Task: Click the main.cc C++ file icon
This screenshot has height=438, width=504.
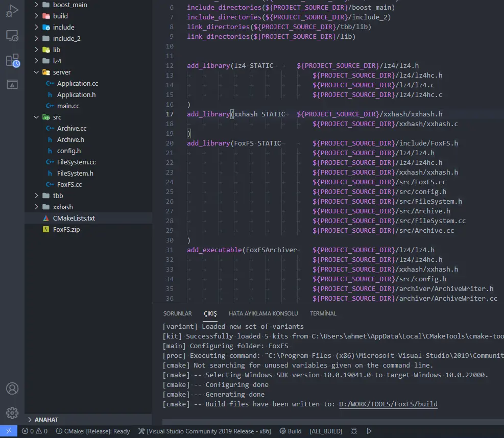Action: [x=50, y=106]
